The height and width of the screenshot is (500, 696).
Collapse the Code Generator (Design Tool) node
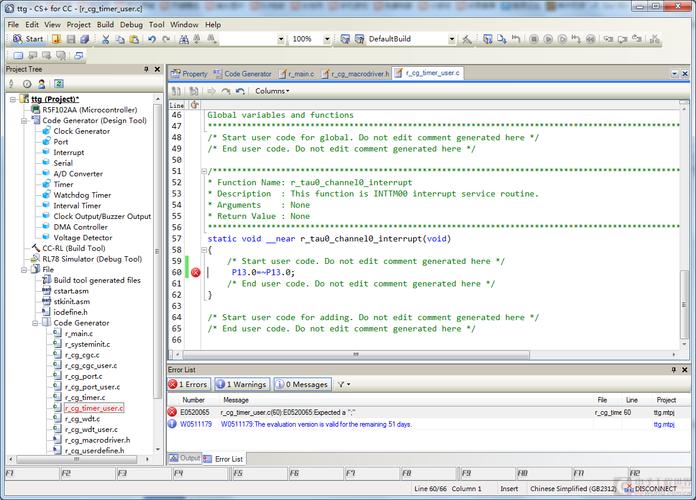tap(24, 120)
